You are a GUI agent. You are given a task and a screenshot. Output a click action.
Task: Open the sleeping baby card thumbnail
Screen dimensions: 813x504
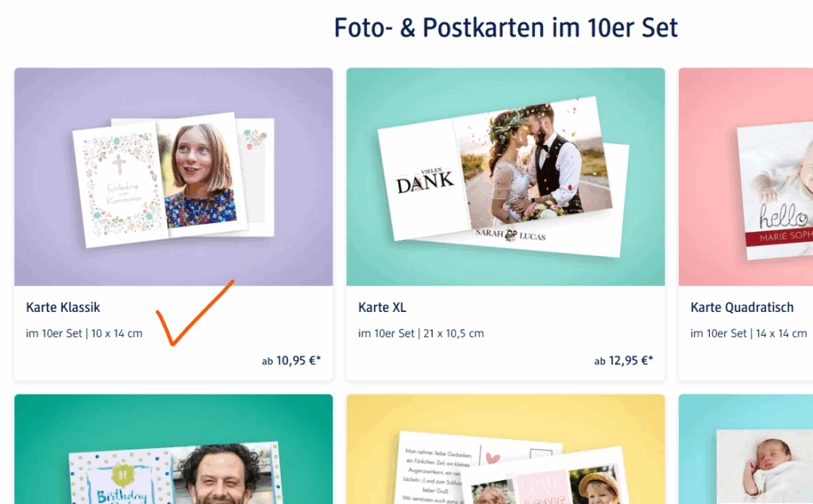click(x=746, y=449)
